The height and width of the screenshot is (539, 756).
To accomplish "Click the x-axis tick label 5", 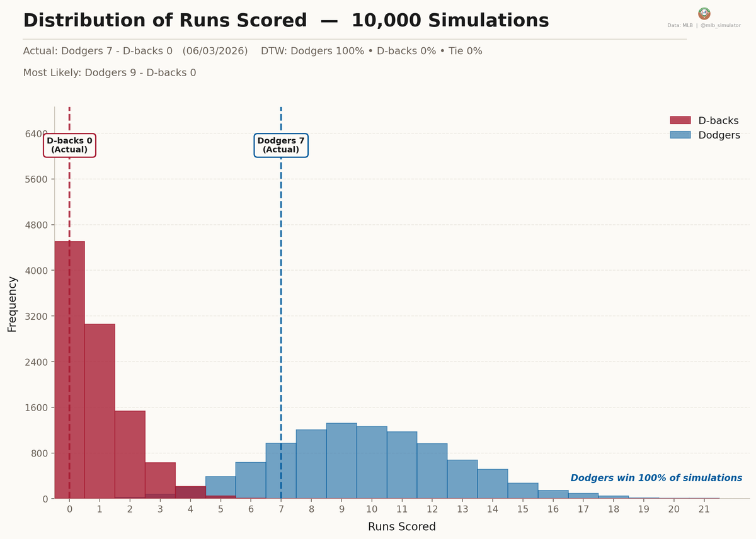I will coord(220,509).
